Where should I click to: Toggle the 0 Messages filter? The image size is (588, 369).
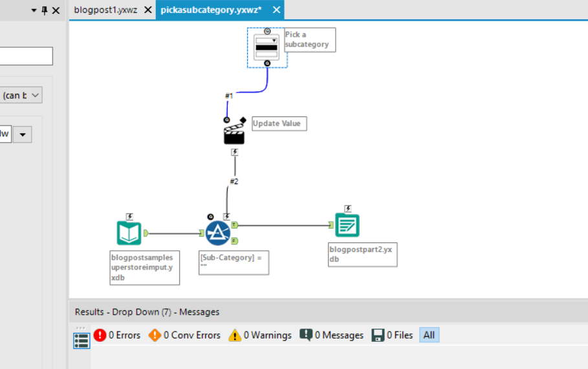click(x=331, y=335)
